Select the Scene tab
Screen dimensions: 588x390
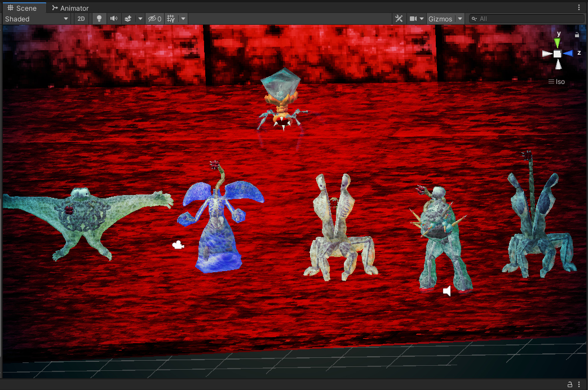point(23,8)
